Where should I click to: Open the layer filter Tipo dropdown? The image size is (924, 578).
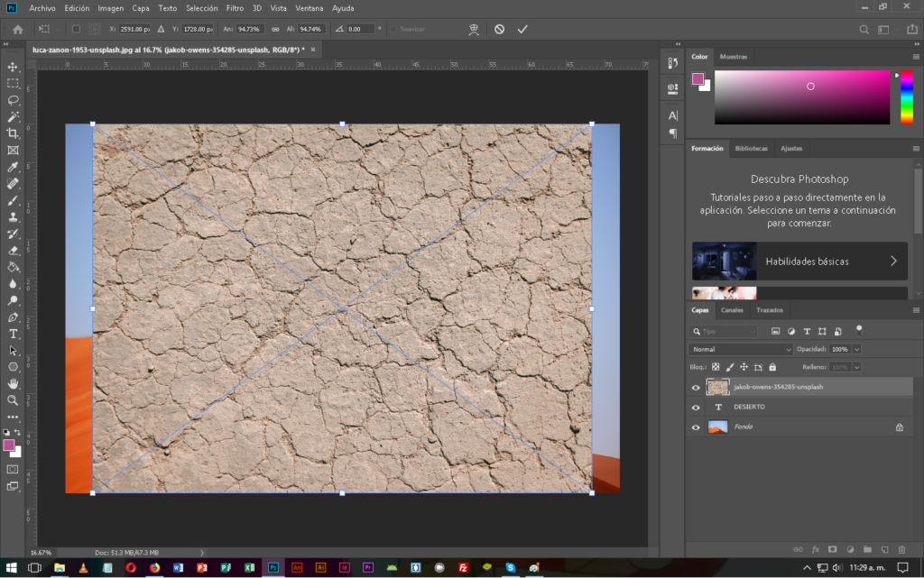pyautogui.click(x=725, y=331)
